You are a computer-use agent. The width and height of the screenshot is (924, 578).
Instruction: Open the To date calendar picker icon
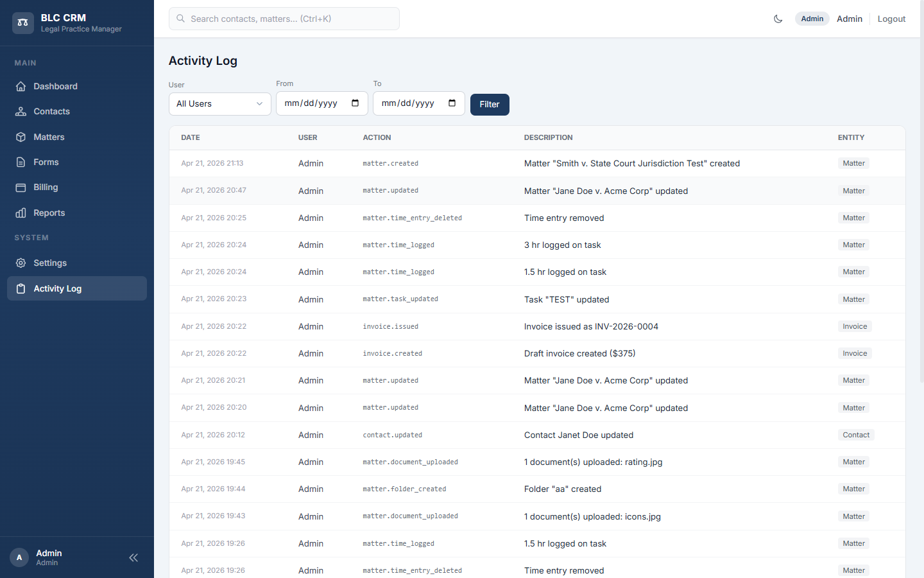coord(452,103)
